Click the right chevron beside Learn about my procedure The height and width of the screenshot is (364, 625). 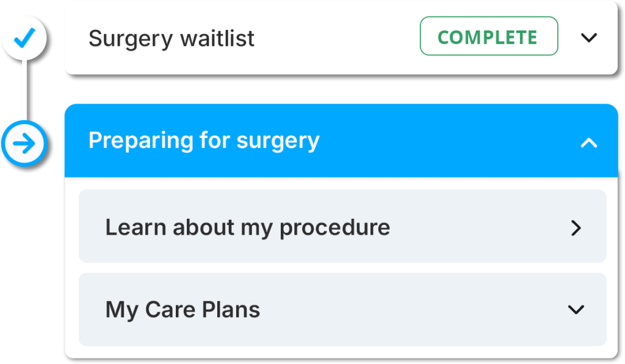[x=576, y=227]
